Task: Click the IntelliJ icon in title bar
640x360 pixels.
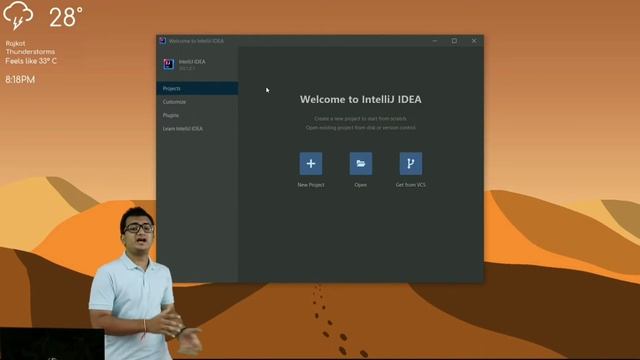Action: coord(162,40)
